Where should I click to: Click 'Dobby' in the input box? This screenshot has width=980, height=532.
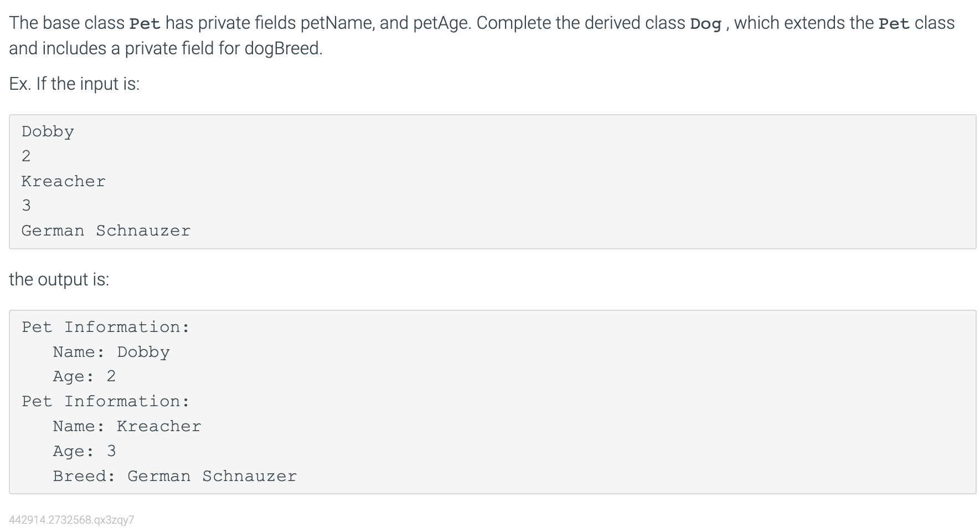tap(48, 132)
